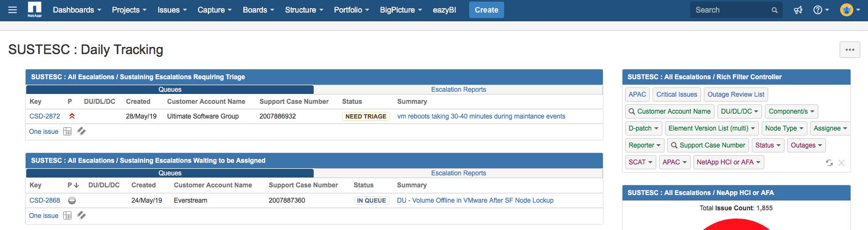Expand Element Version List (multi) dropdown
868x230 pixels.
pos(712,128)
